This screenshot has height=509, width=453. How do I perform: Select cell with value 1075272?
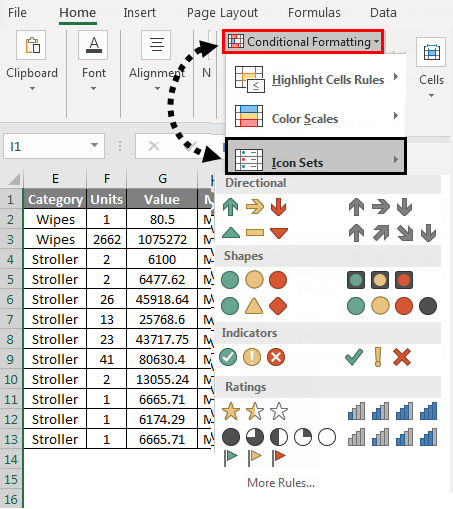tap(162, 239)
